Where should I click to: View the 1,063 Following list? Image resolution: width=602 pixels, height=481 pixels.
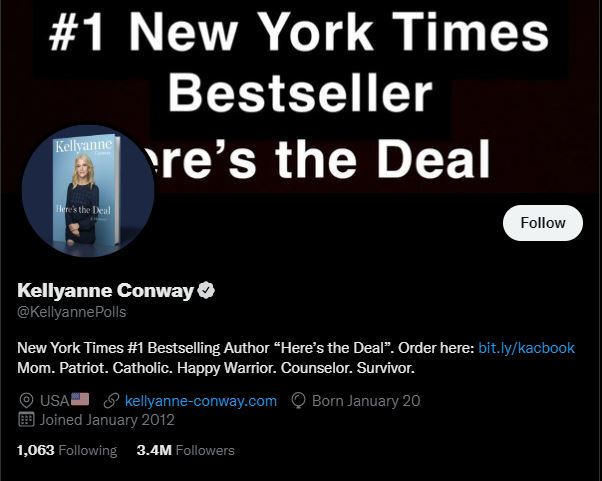[x=67, y=450]
